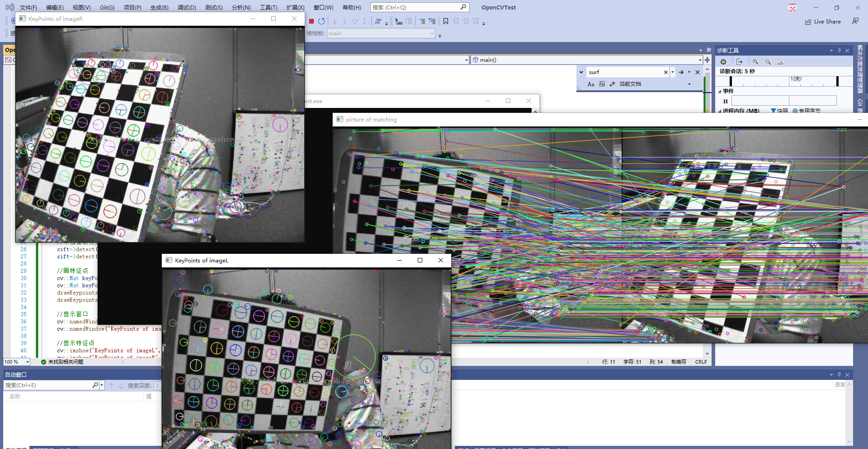Click the split editor icon above scrollbar
The height and width of the screenshot is (449, 868).
tap(708, 60)
